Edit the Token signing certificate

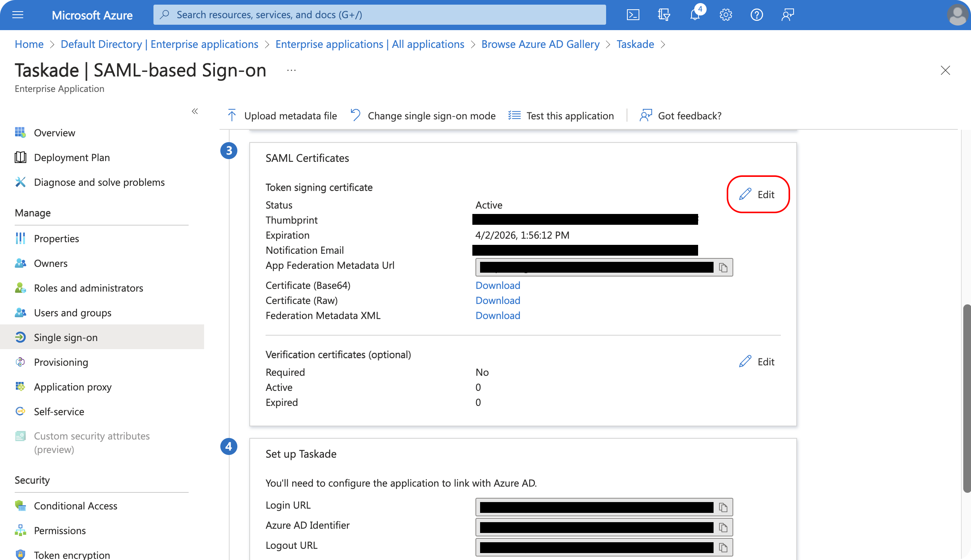[x=757, y=194]
